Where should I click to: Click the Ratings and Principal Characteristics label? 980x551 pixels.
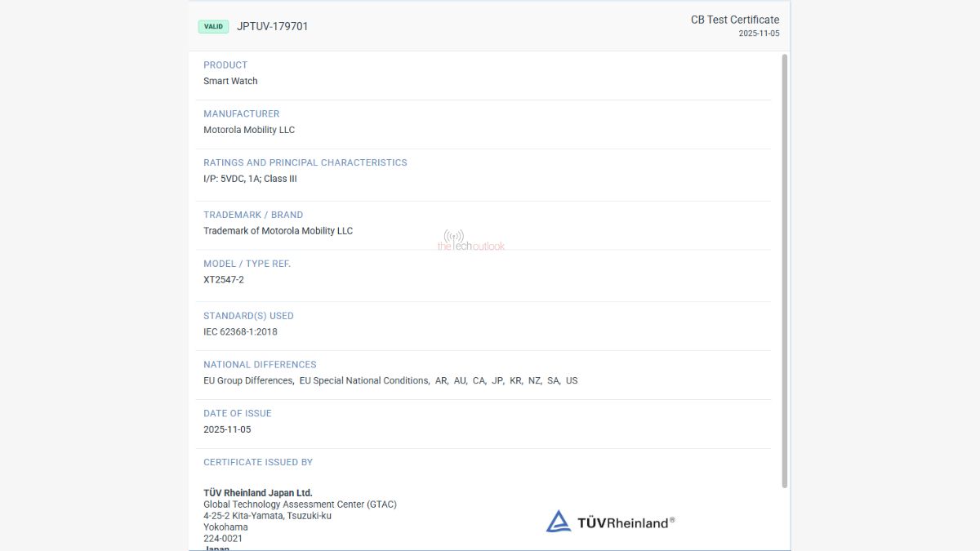305,163
